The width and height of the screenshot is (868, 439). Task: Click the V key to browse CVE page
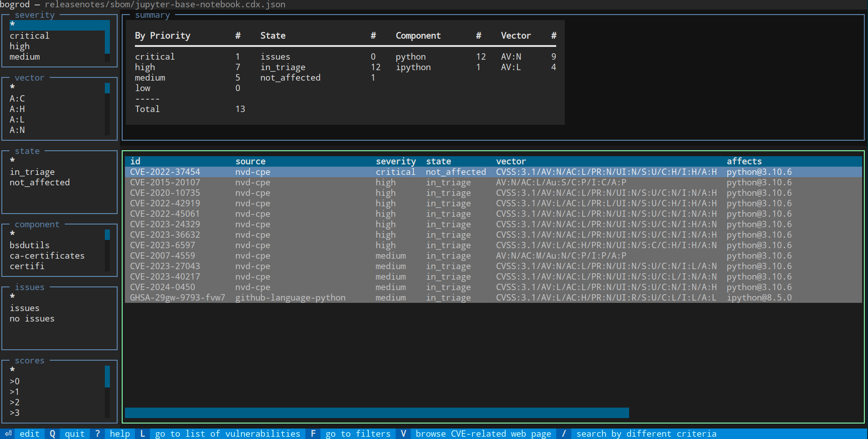403,434
